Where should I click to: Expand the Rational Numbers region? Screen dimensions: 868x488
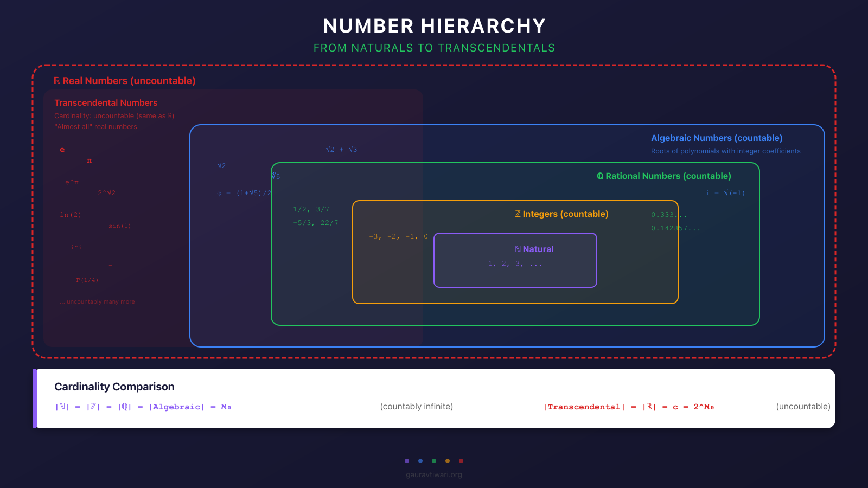[663, 176]
